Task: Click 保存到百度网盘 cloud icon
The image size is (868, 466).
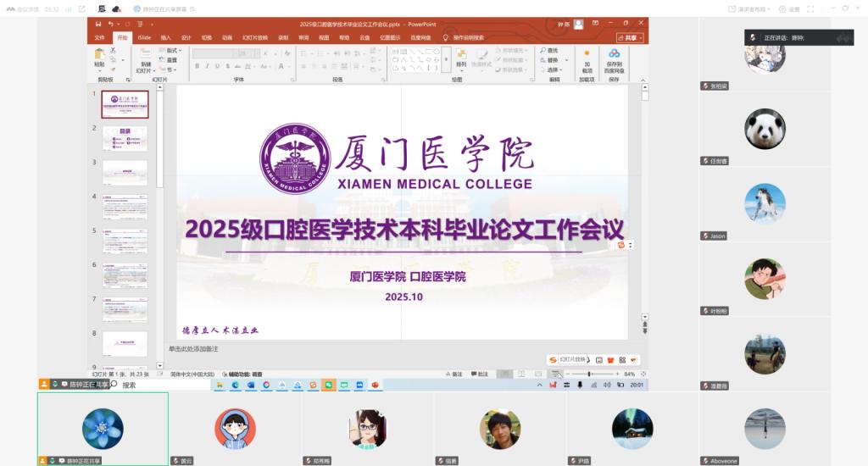Action: [614, 53]
